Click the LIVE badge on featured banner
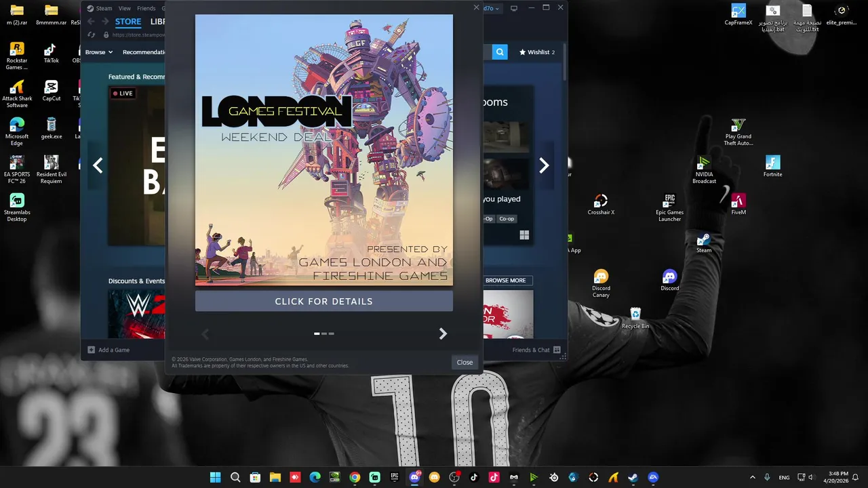The width and height of the screenshot is (868, 488). [123, 94]
